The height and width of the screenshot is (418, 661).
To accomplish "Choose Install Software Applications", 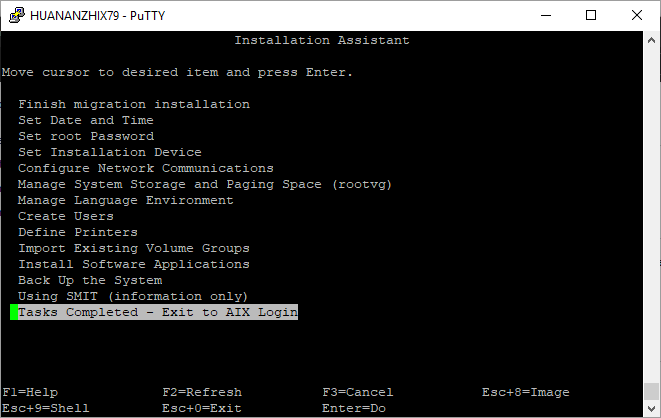I will (x=134, y=264).
